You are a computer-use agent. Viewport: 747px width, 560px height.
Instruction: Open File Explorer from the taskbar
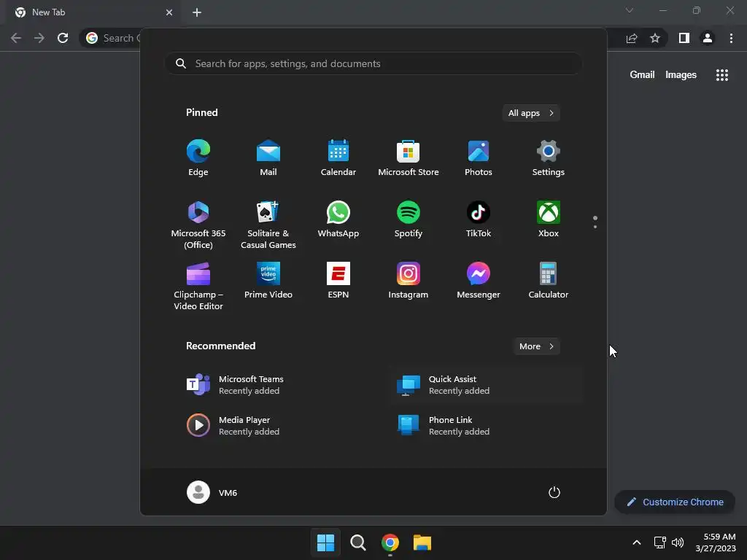pos(422,542)
